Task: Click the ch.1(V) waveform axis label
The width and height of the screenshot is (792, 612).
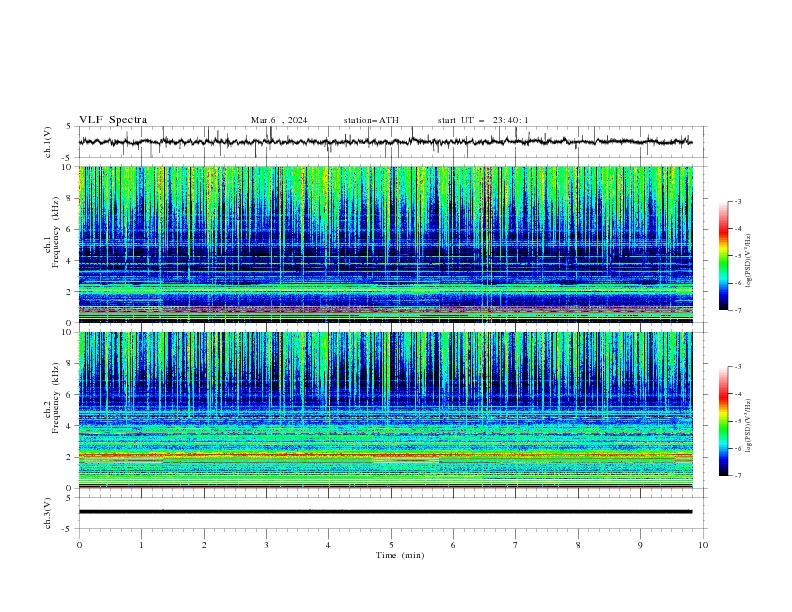Action: point(48,142)
